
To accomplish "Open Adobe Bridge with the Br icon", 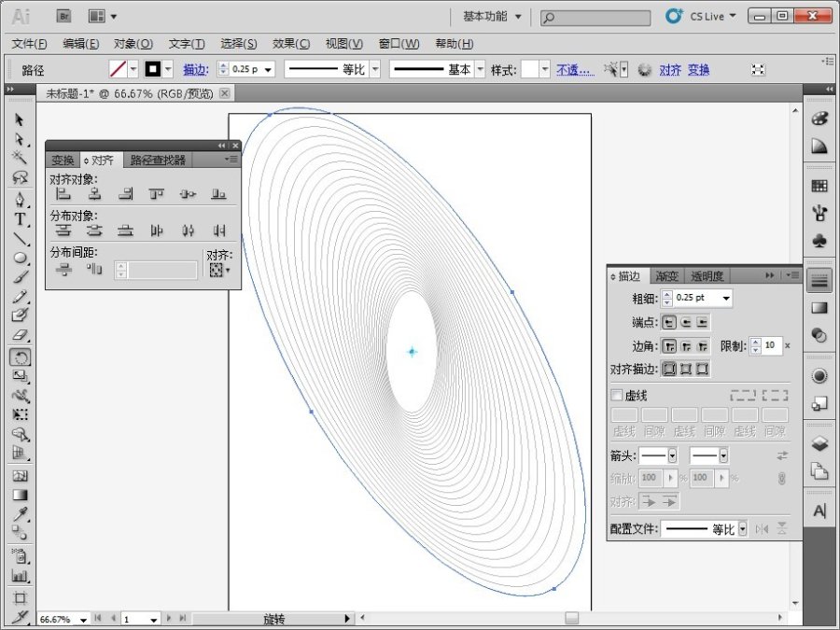I will click(63, 16).
